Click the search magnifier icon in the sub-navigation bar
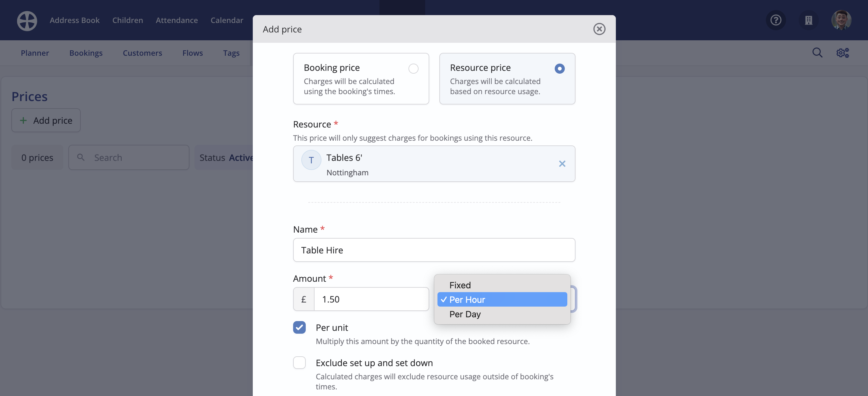 [817, 53]
